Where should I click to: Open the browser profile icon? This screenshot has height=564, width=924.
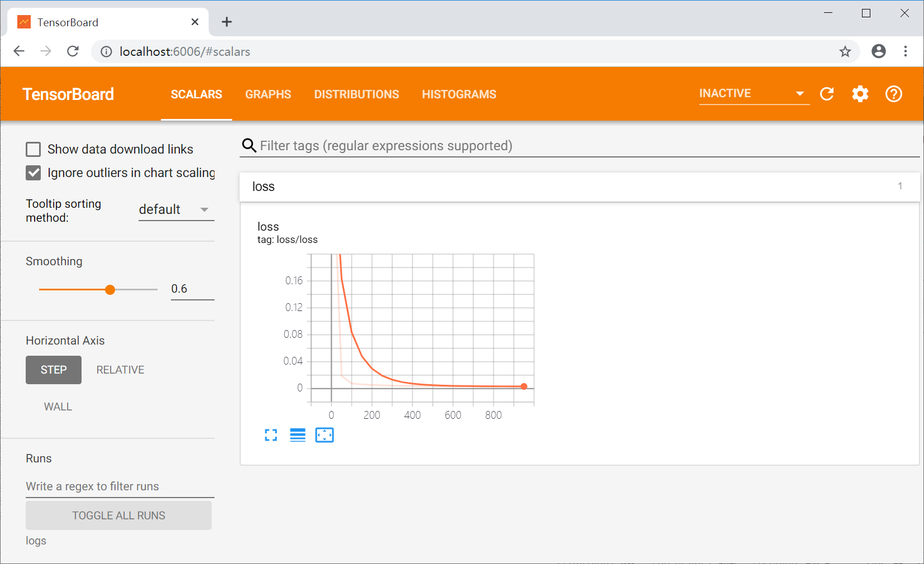click(x=879, y=51)
